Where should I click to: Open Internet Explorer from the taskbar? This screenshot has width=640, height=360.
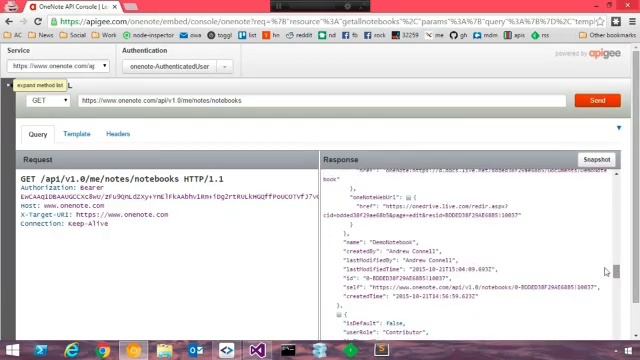72,350
